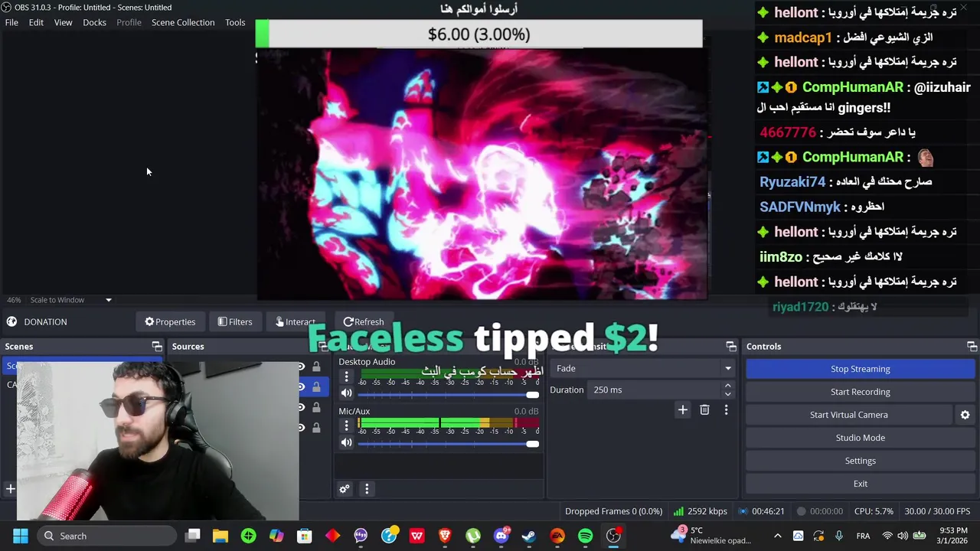This screenshot has width=980, height=551.
Task: Toggle microphone icon in the system tray
Action: [839, 536]
